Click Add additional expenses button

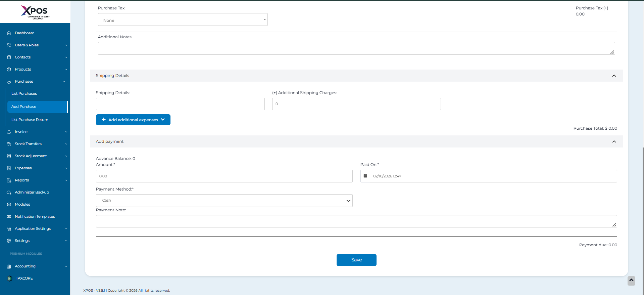133,120
